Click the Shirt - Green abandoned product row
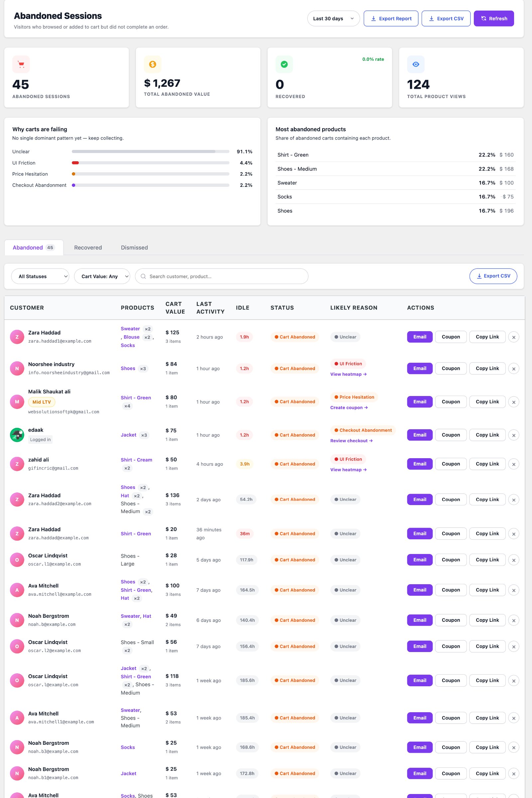The image size is (532, 798). [x=395, y=155]
